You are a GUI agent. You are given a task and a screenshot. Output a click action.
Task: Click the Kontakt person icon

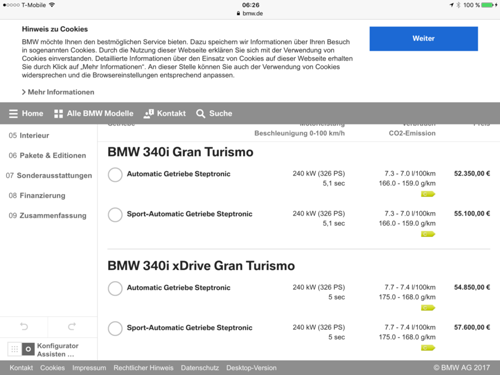pyautogui.click(x=148, y=114)
